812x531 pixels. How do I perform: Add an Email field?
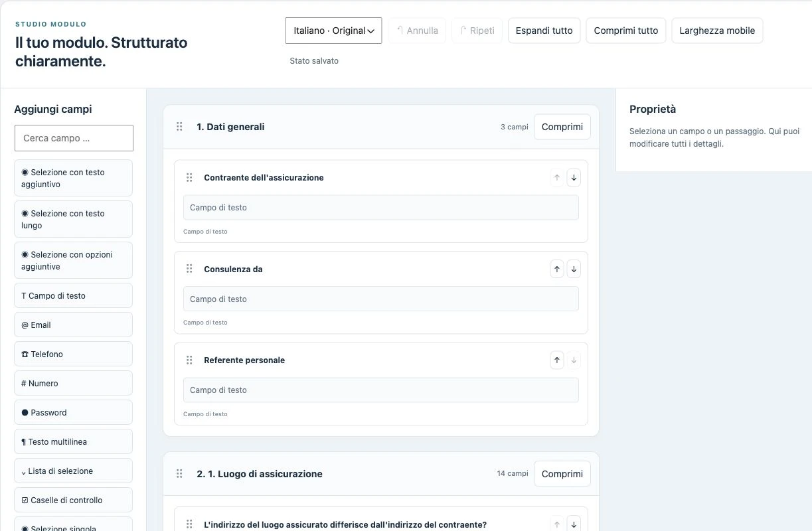pos(73,325)
